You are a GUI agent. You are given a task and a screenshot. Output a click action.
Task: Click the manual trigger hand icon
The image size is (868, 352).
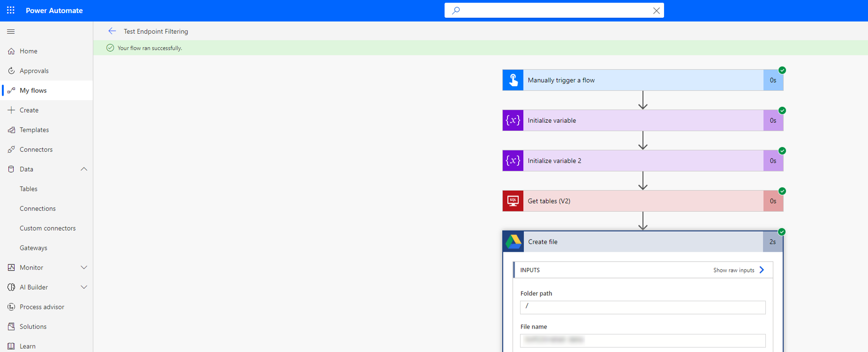(513, 80)
